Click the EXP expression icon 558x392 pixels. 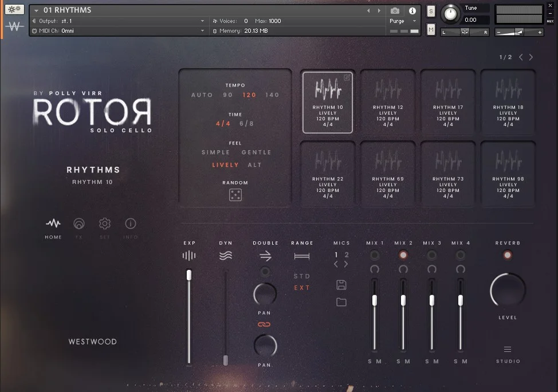pos(189,255)
